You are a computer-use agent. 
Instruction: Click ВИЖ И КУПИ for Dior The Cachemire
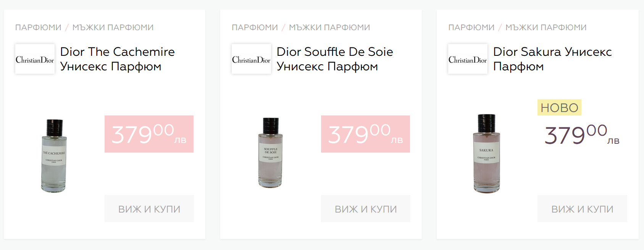click(149, 209)
